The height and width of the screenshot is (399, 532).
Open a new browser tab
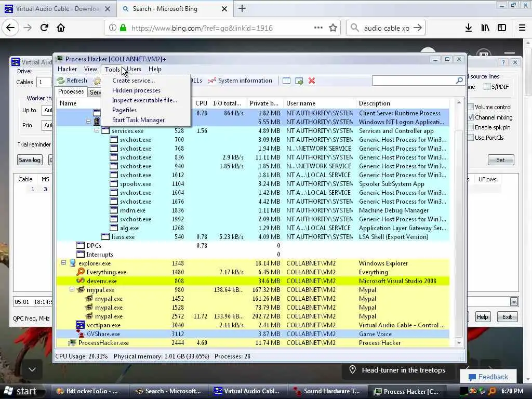point(242,9)
